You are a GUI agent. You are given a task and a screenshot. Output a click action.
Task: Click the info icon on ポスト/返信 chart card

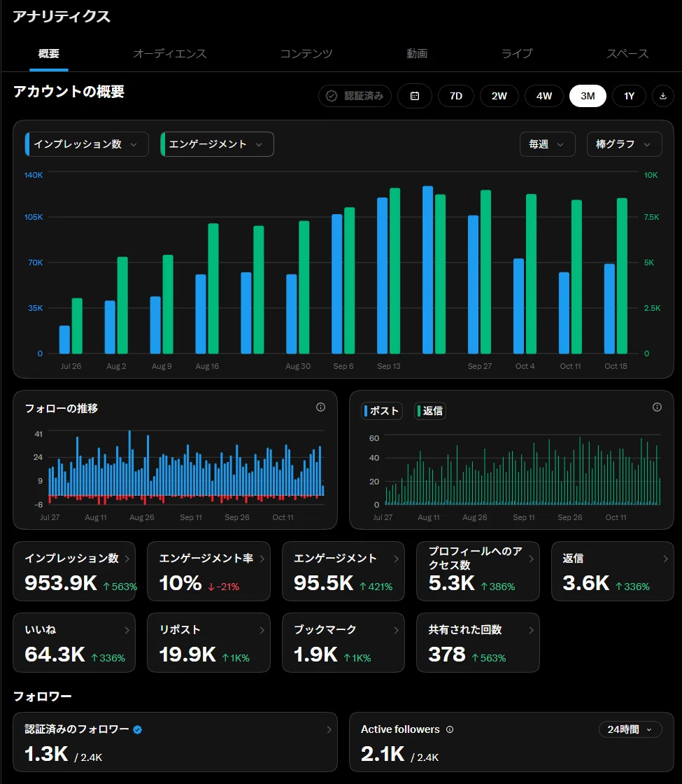coord(657,407)
